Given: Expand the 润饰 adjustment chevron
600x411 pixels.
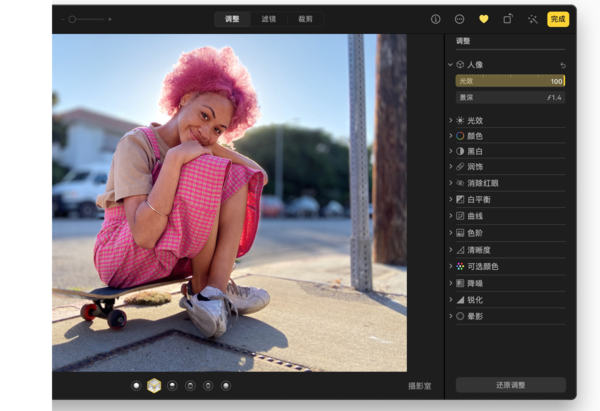Looking at the screenshot, I should coord(450,166).
